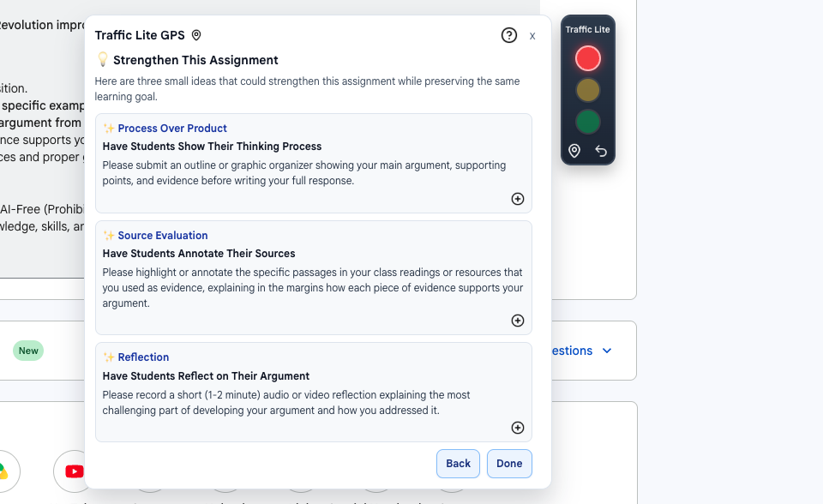Open the Source Evaluation heading
The width and height of the screenshot is (823, 504).
coord(163,235)
